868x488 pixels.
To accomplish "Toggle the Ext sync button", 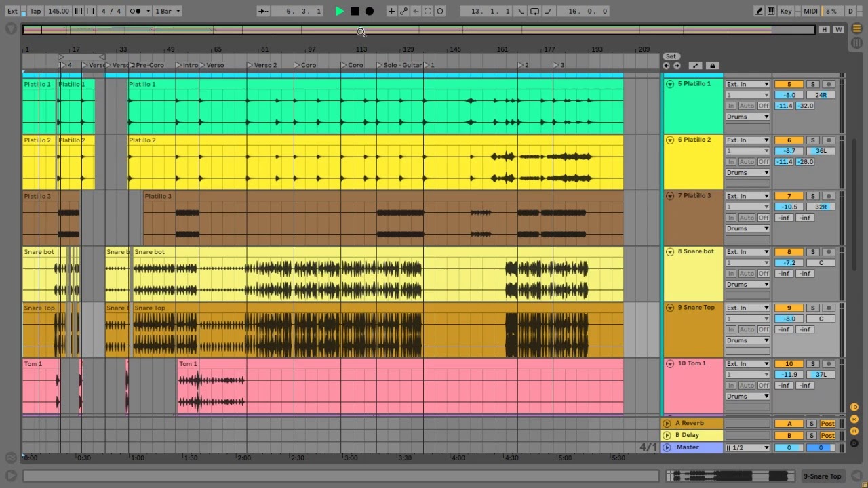I will pos(12,11).
